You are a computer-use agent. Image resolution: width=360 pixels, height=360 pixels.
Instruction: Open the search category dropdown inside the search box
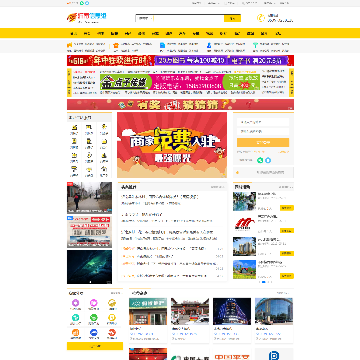point(145,18)
